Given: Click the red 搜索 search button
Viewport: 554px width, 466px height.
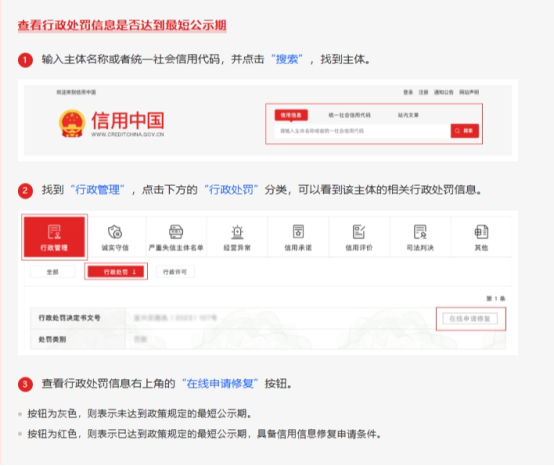Looking at the screenshot, I should [x=465, y=131].
